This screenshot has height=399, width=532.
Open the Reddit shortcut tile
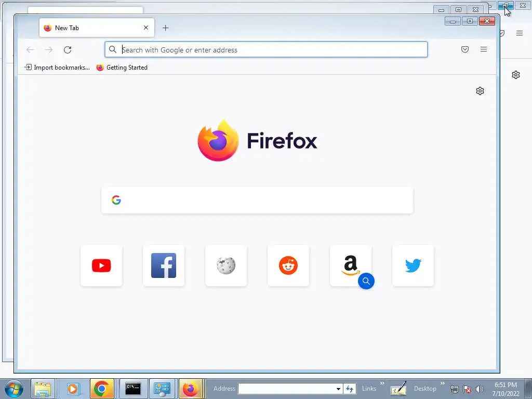(x=288, y=265)
